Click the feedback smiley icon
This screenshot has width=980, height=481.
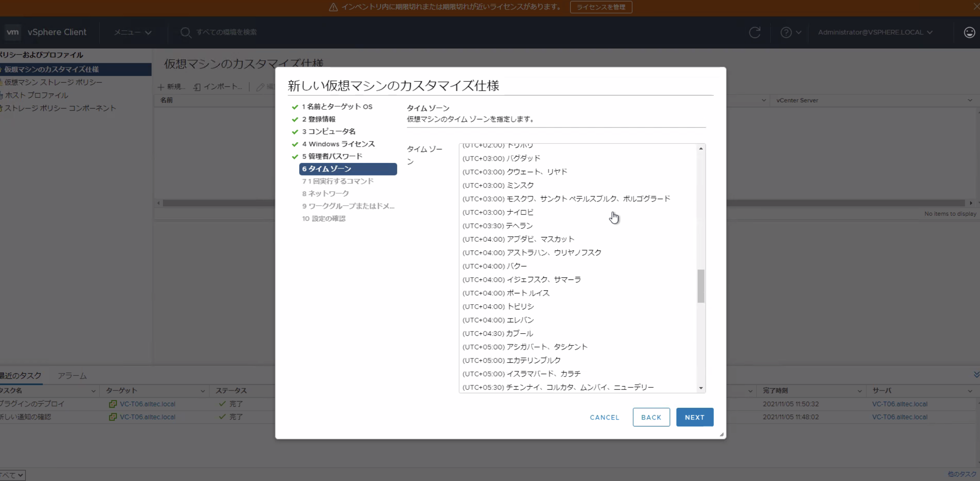coord(969,32)
